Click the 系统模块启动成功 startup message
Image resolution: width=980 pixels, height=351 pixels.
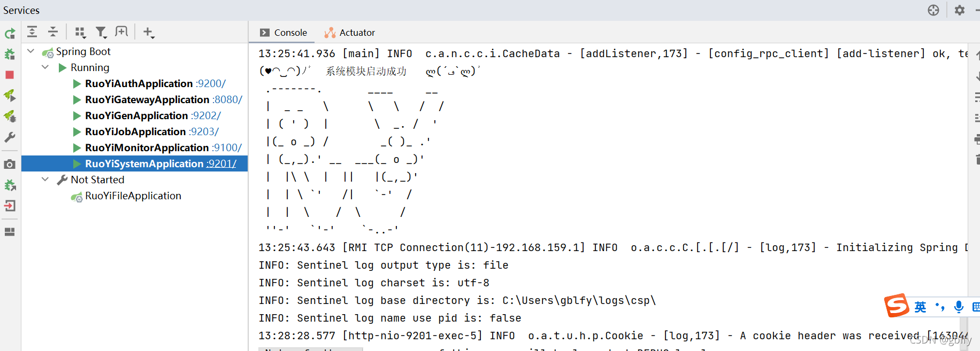(x=366, y=71)
